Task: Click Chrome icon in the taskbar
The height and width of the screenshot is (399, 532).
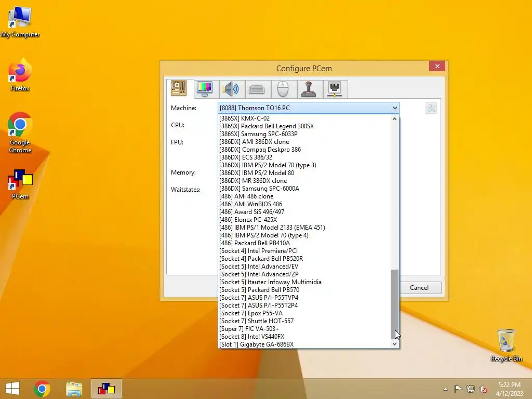Action: point(42,389)
